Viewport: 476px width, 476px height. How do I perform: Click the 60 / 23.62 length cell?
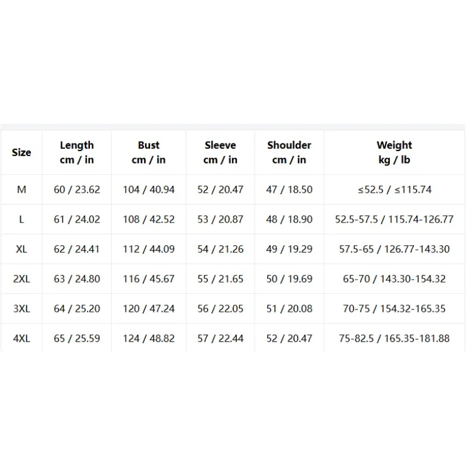coord(77,190)
